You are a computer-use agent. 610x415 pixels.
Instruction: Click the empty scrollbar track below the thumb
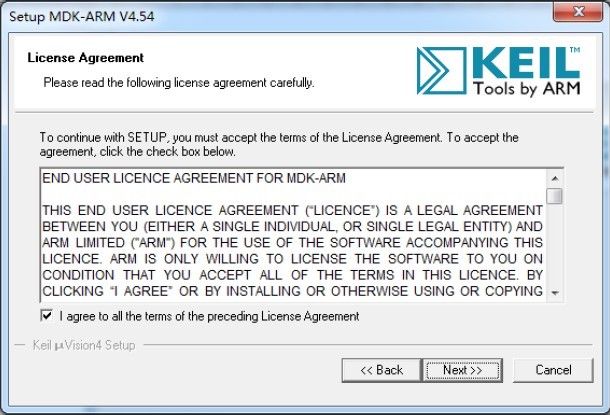[x=554, y=250]
